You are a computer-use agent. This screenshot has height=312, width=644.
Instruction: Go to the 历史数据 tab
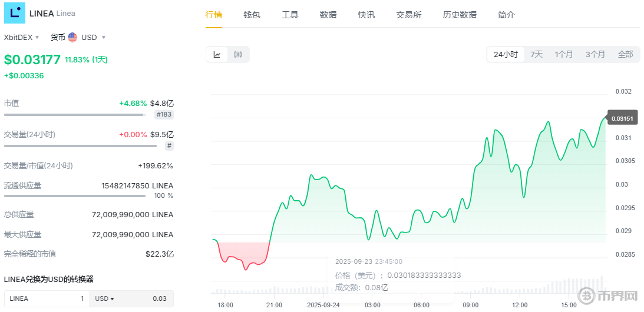tap(460, 15)
